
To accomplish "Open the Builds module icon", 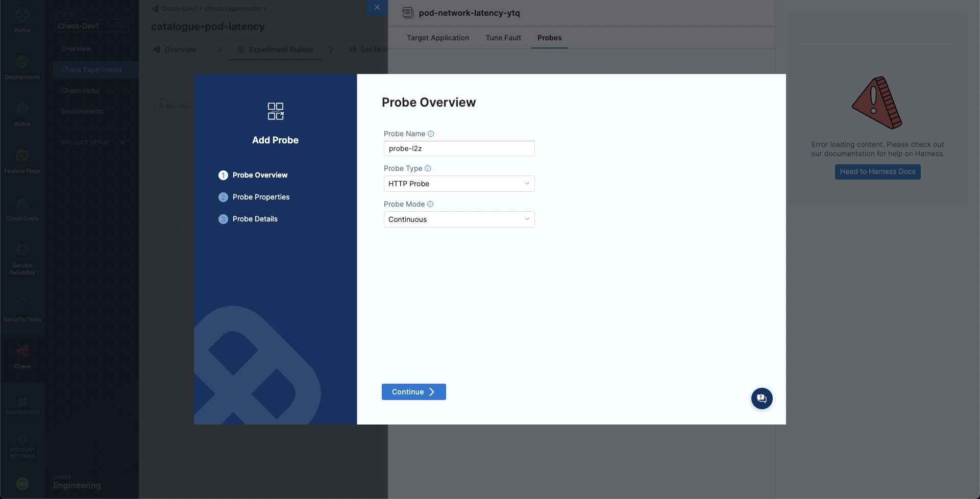I will pos(22,109).
